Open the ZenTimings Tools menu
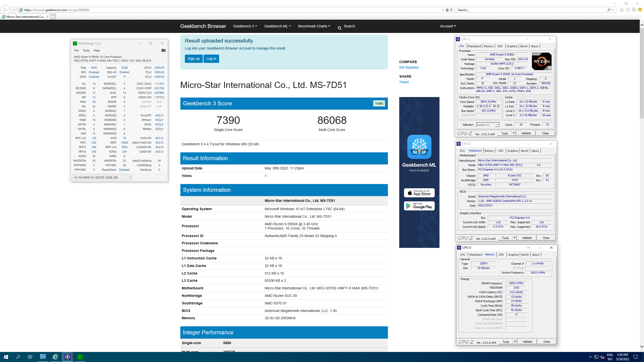The width and height of the screenshot is (644, 362). (86, 51)
